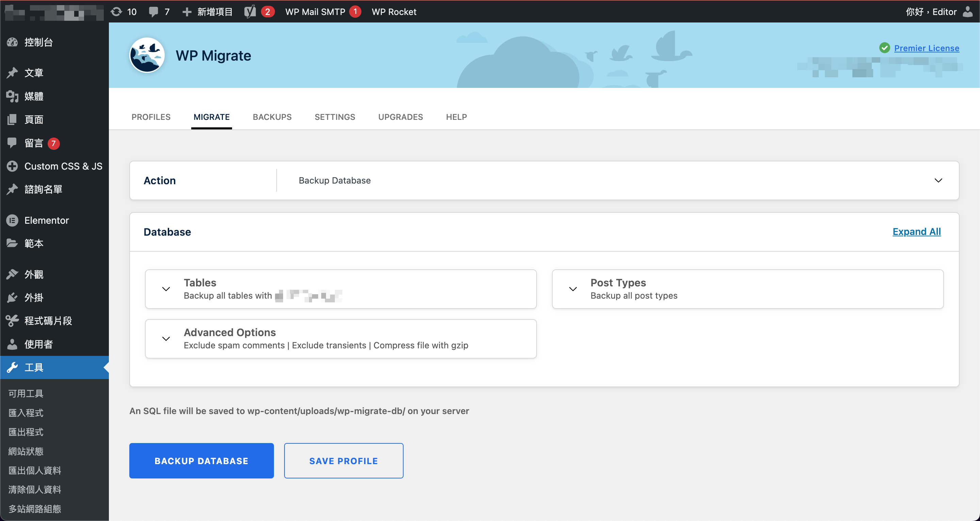Image resolution: width=980 pixels, height=521 pixels.
Task: Expand the Advanced Options panel chevron
Action: [x=166, y=338]
